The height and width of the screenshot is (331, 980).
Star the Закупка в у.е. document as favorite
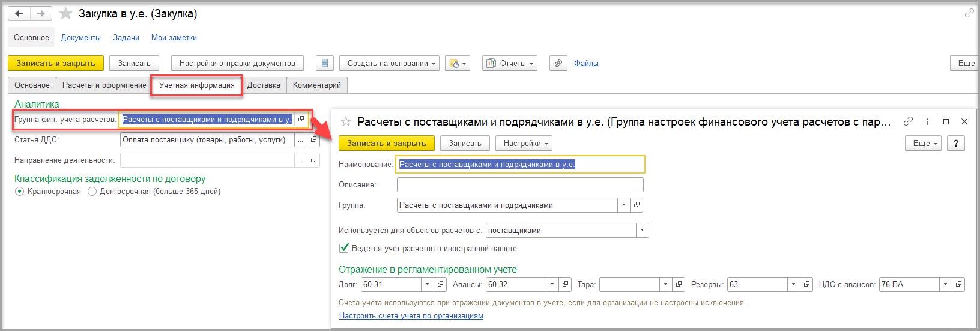pyautogui.click(x=65, y=14)
